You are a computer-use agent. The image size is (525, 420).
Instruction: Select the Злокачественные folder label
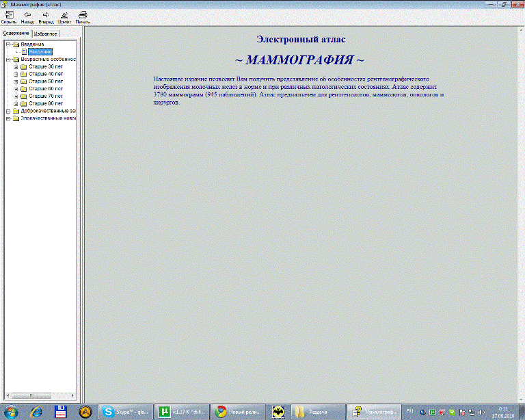[x=49, y=118]
